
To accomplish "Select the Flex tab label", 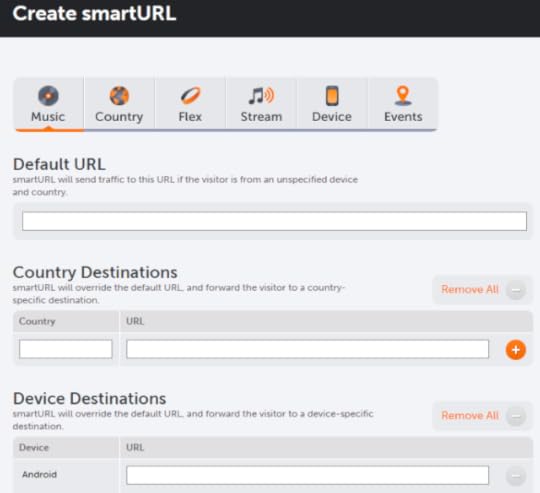I will (190, 117).
